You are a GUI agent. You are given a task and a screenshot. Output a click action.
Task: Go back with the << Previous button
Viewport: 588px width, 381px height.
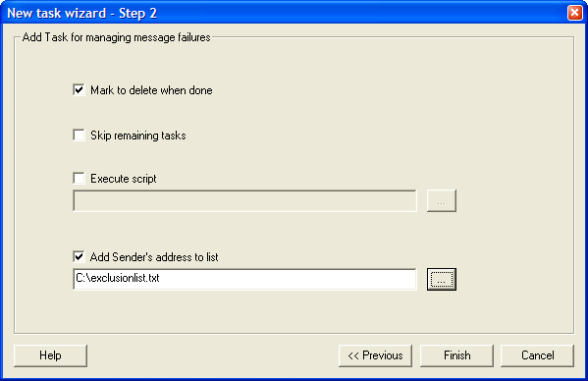(x=375, y=355)
